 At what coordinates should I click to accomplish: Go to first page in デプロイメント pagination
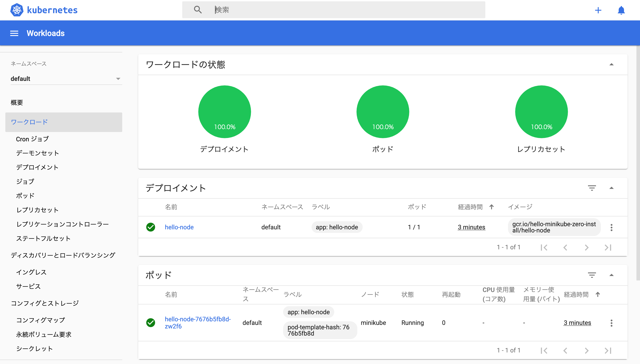click(544, 247)
